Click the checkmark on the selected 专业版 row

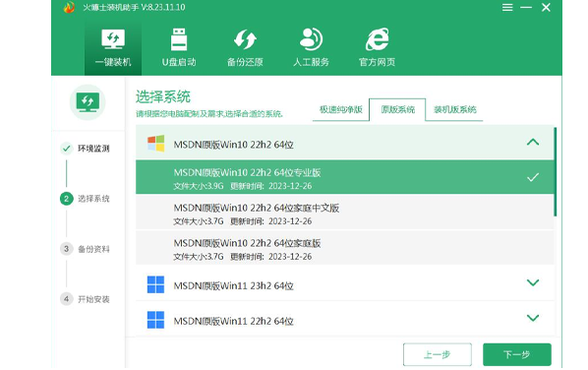coord(533,177)
